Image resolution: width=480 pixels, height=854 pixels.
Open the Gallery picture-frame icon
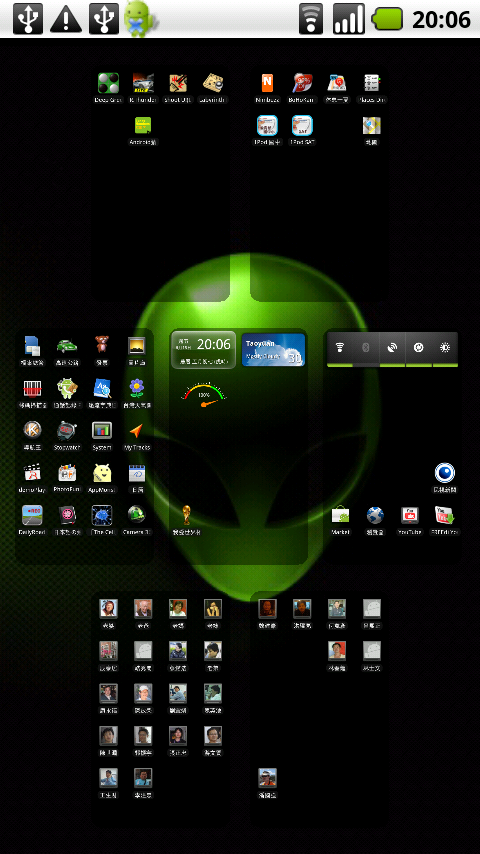[137, 345]
